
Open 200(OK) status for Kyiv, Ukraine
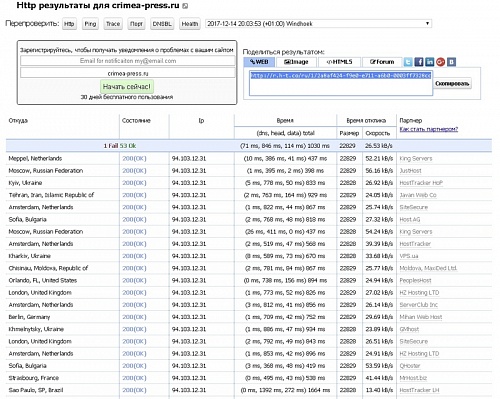(x=134, y=183)
